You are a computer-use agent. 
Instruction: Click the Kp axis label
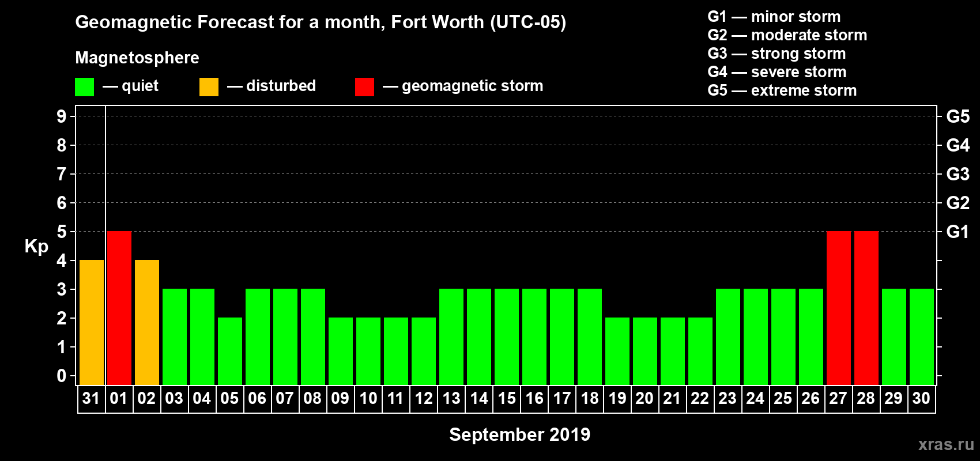coord(36,247)
